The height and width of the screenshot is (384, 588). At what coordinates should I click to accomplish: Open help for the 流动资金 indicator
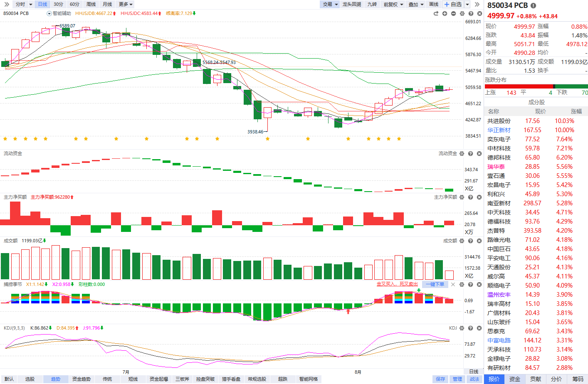tap(470, 153)
